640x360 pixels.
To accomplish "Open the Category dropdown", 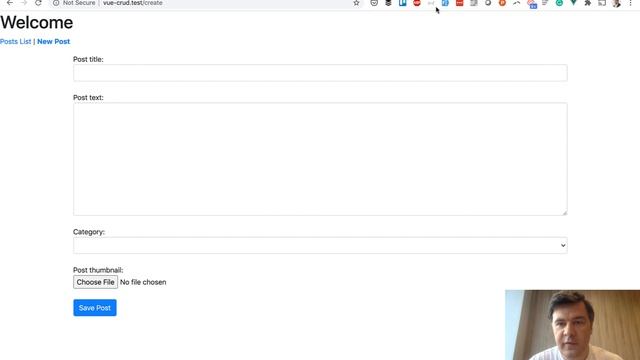I will tap(320, 245).
